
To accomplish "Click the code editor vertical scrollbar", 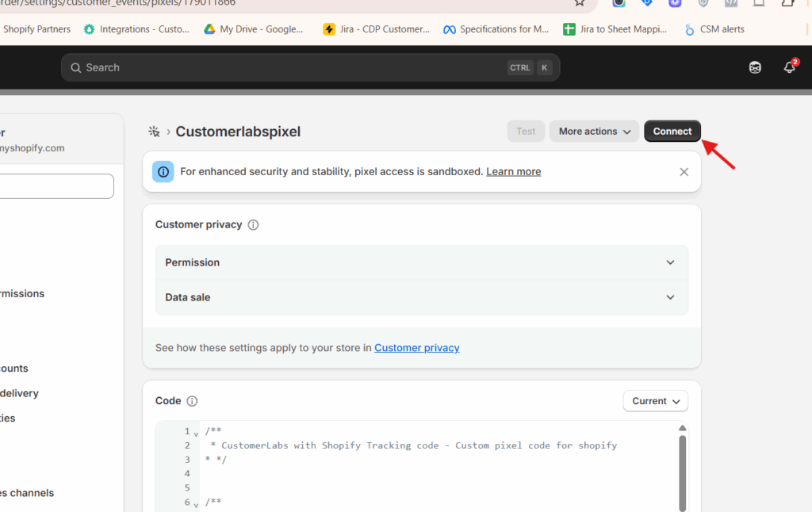I will (x=683, y=474).
